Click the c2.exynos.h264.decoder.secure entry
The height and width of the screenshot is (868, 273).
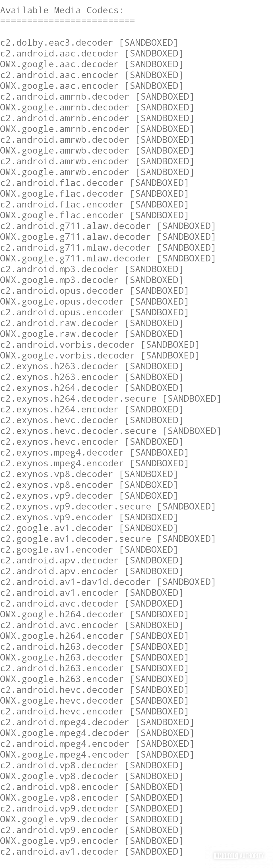110,399
